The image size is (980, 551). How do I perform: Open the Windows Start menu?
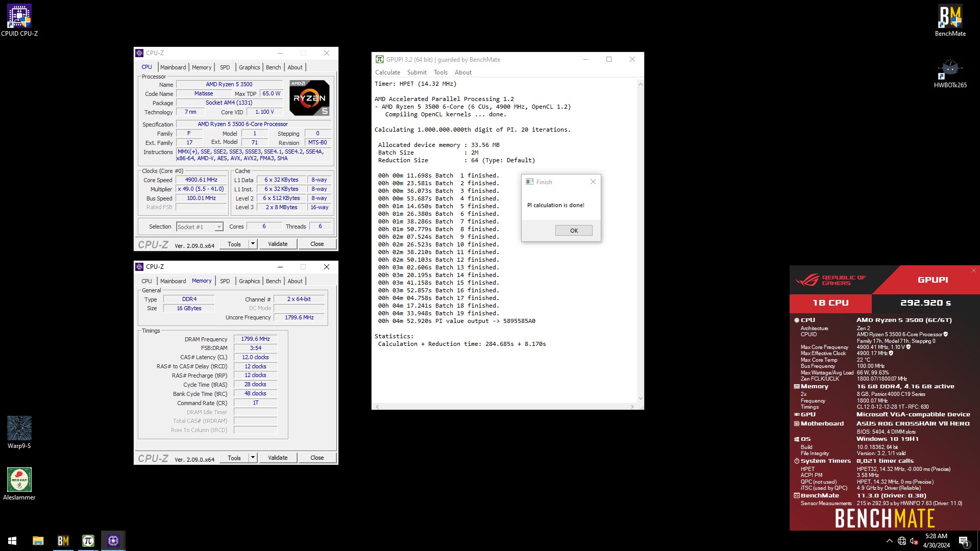click(x=12, y=541)
